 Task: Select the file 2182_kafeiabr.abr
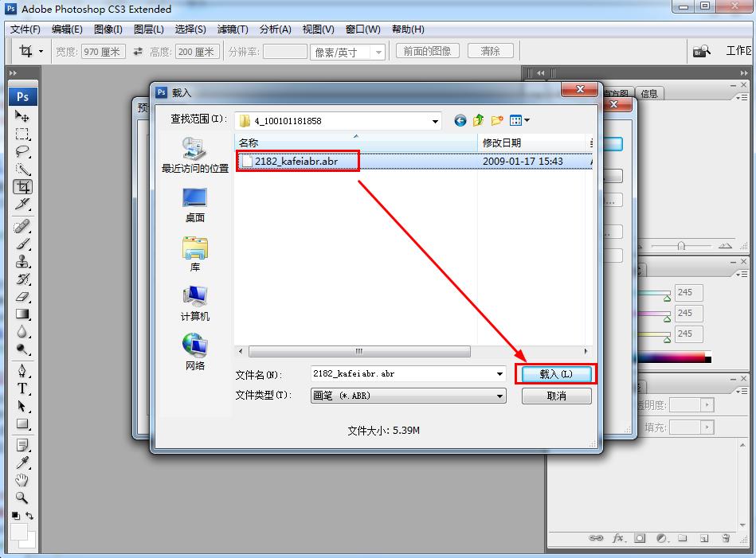click(x=296, y=161)
